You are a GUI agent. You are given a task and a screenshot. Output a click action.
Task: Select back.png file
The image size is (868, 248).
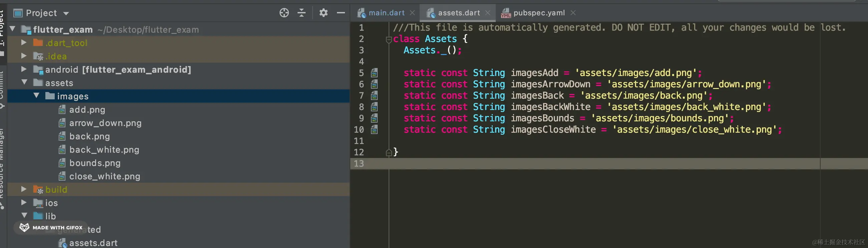[89, 136]
